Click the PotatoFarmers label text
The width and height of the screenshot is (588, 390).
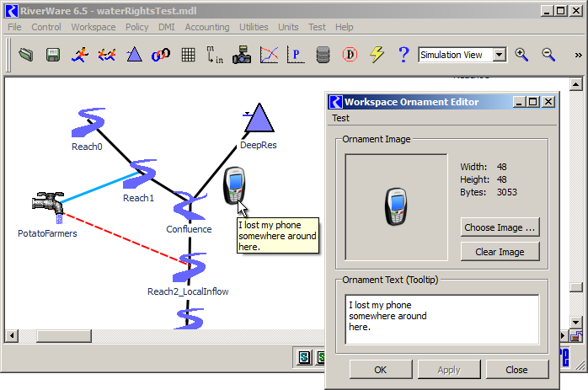(47, 233)
